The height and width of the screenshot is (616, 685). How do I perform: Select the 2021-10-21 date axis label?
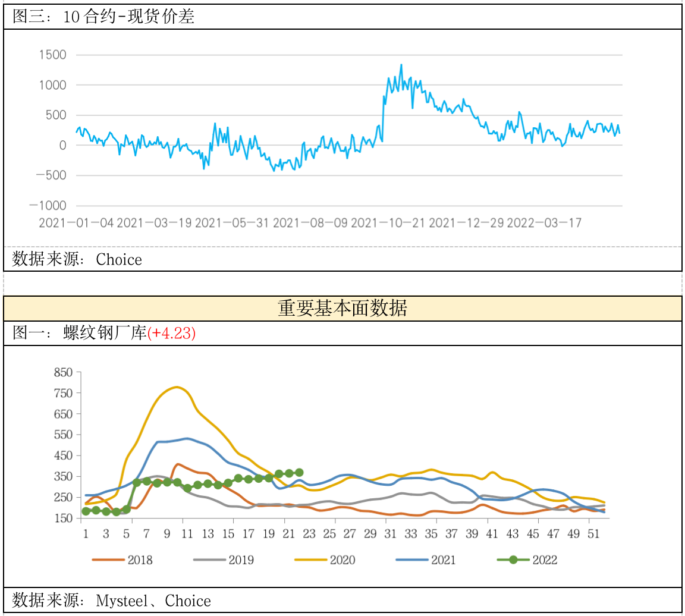click(x=388, y=223)
